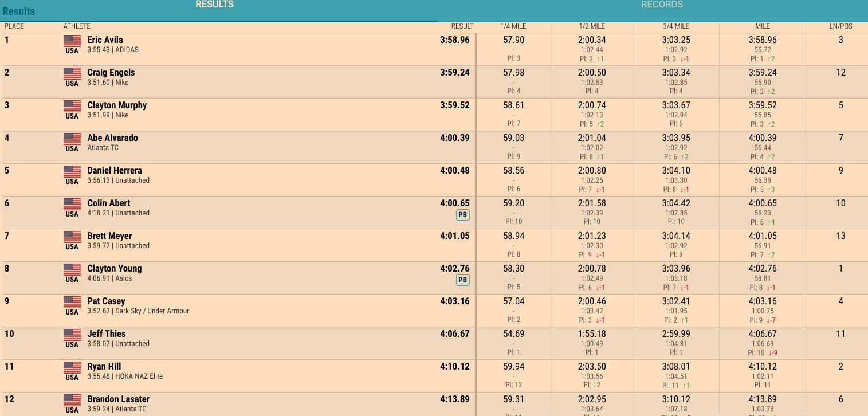The width and height of the screenshot is (868, 416).
Task: Select the RESULTS tab
Action: [215, 5]
